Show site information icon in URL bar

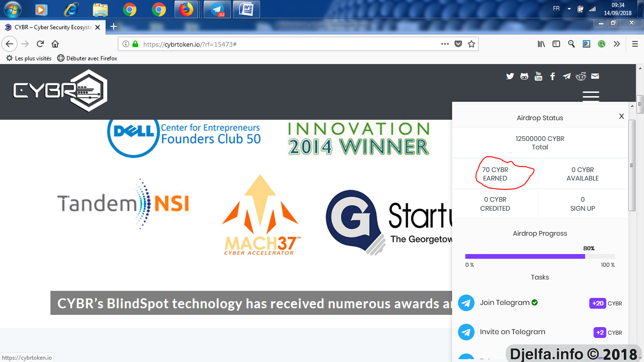(126, 44)
